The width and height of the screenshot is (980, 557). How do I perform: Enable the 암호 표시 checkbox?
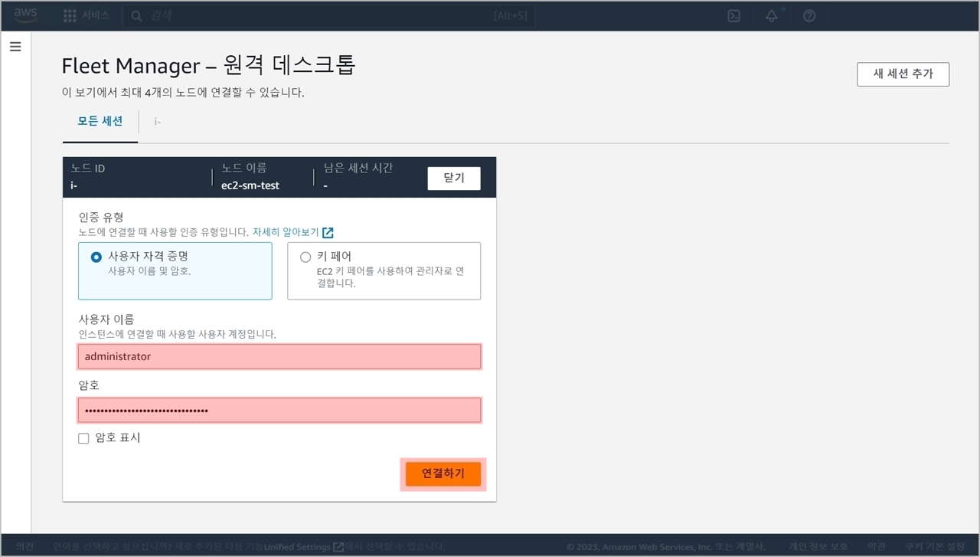click(x=83, y=438)
